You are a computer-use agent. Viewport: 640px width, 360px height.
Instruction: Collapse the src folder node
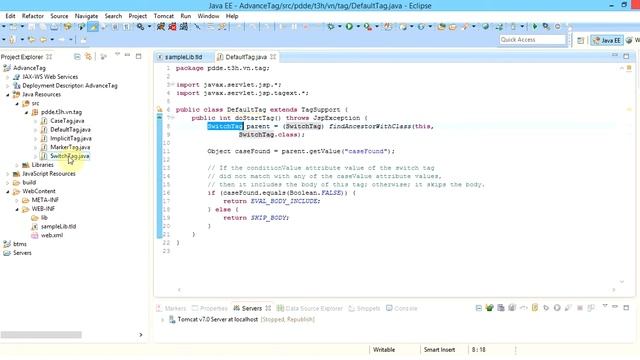[x=17, y=104]
